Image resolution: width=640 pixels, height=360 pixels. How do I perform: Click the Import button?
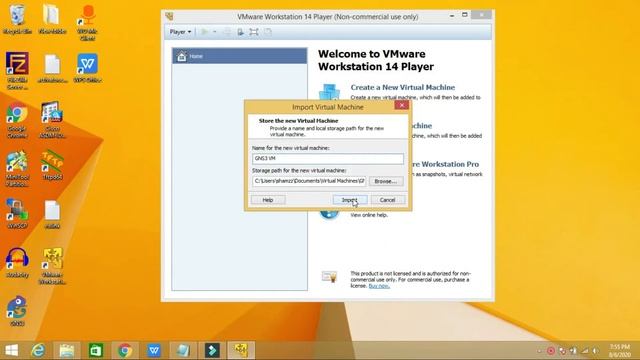(350, 200)
